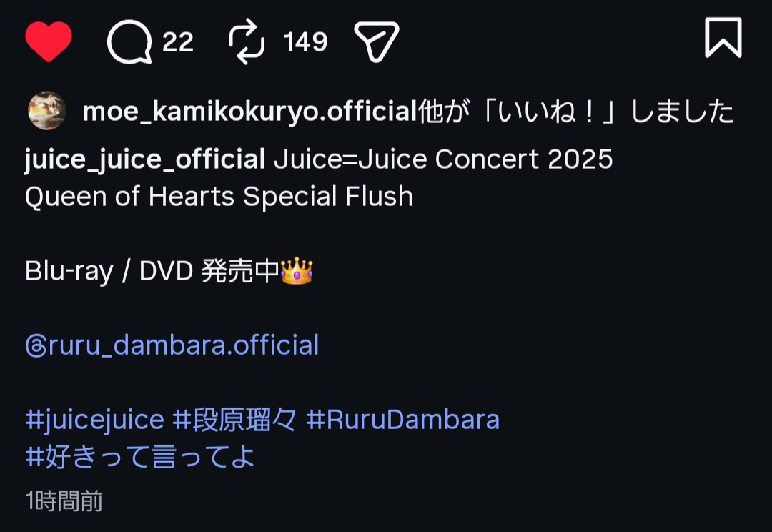Tap the Threads logo before ruru_dambara
This screenshot has width=772, height=532.
pos(36,346)
